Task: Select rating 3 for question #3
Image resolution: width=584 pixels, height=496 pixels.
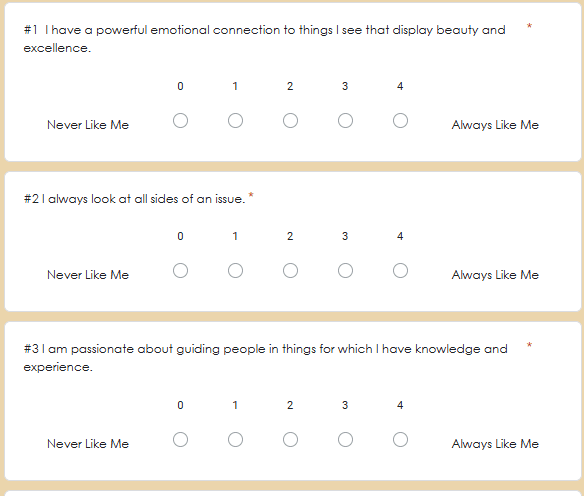Action: pyautogui.click(x=345, y=440)
